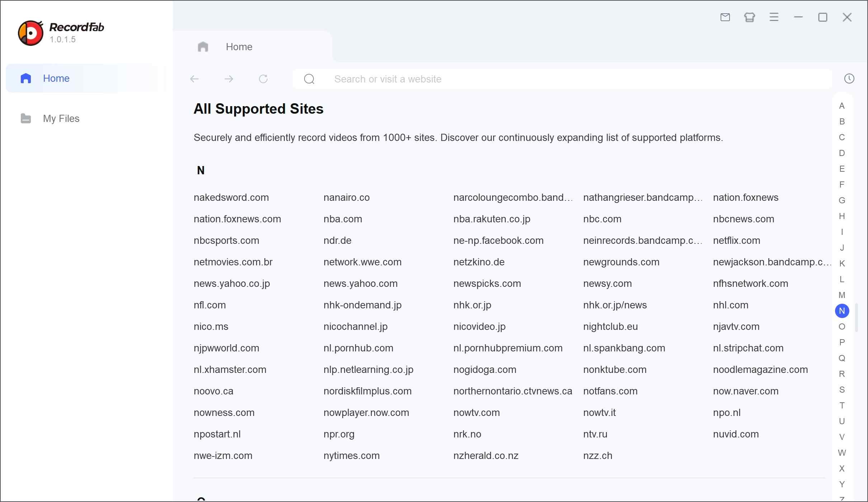
Task: Open netflix.com site link
Action: tap(736, 241)
